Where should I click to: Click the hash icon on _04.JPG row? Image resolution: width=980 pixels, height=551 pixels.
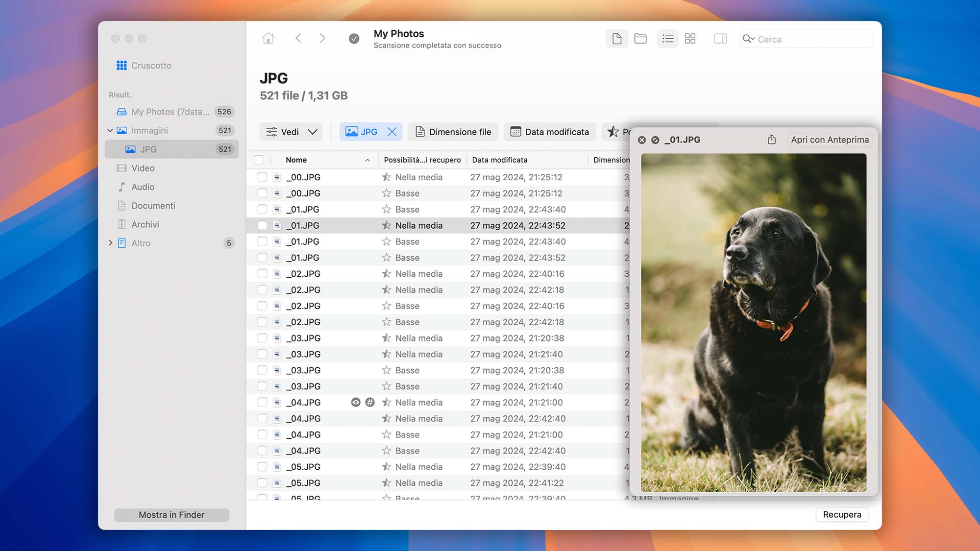click(x=370, y=402)
